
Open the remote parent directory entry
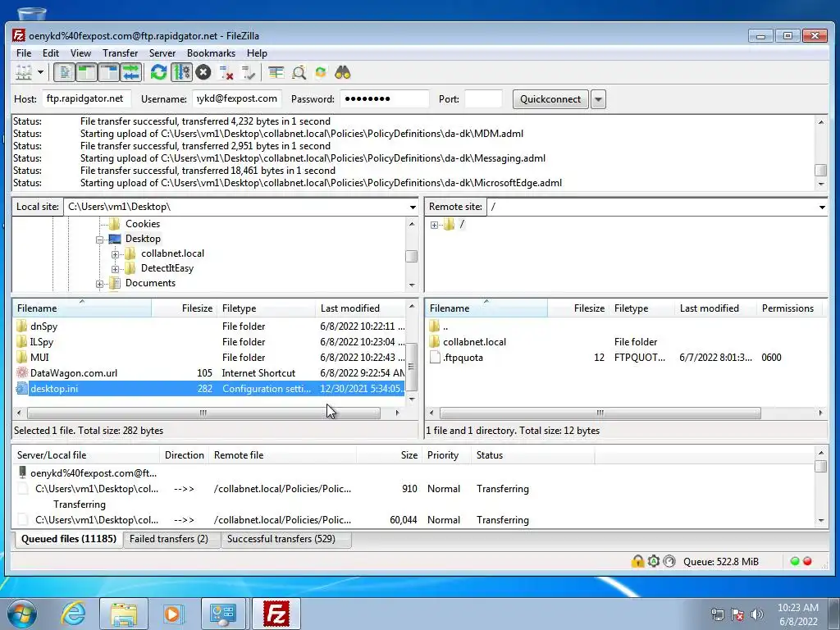626,326
